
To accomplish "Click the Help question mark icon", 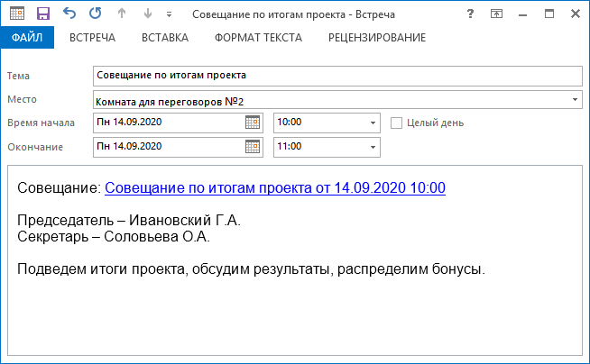I will click(x=470, y=14).
